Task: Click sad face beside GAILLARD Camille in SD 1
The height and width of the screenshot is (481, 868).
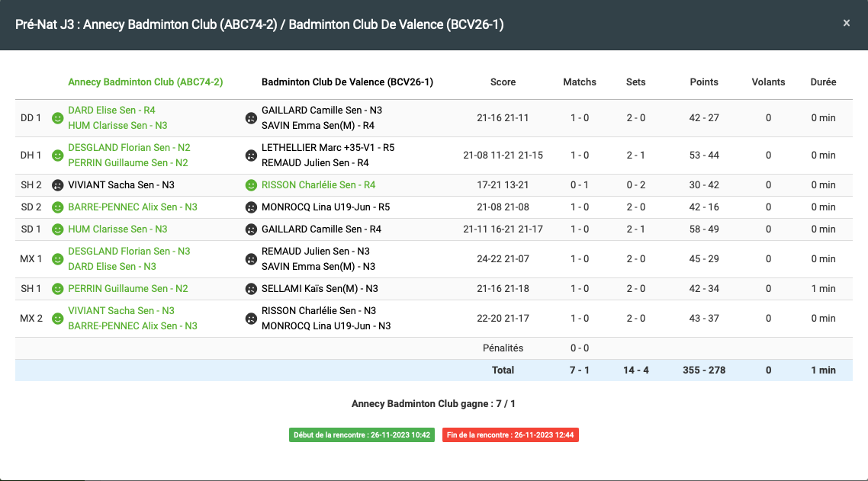Action: [x=251, y=229]
